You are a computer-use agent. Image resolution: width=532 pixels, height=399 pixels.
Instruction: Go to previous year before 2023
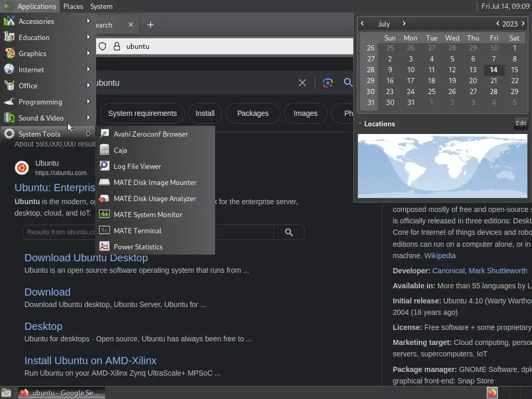click(x=497, y=24)
